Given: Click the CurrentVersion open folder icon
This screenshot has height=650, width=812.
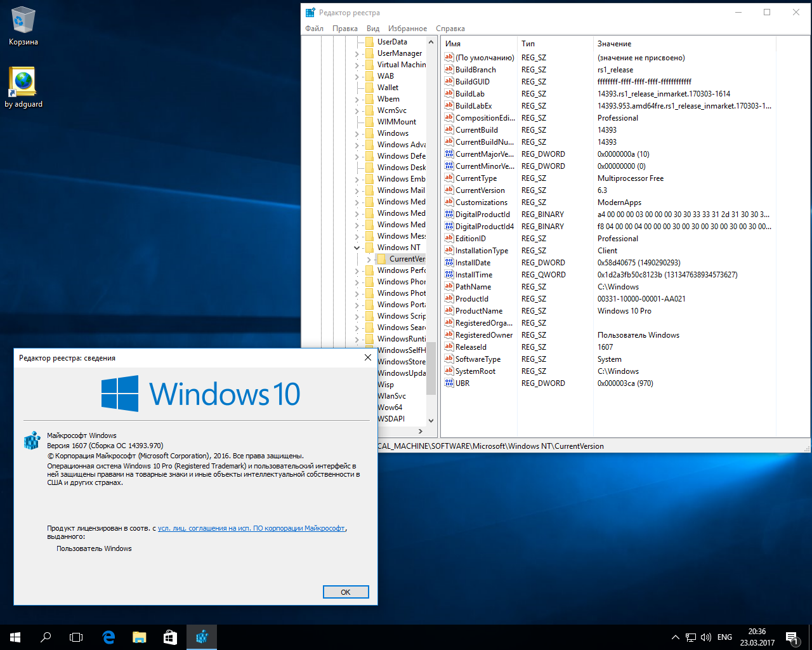Looking at the screenshot, I should pyautogui.click(x=381, y=259).
